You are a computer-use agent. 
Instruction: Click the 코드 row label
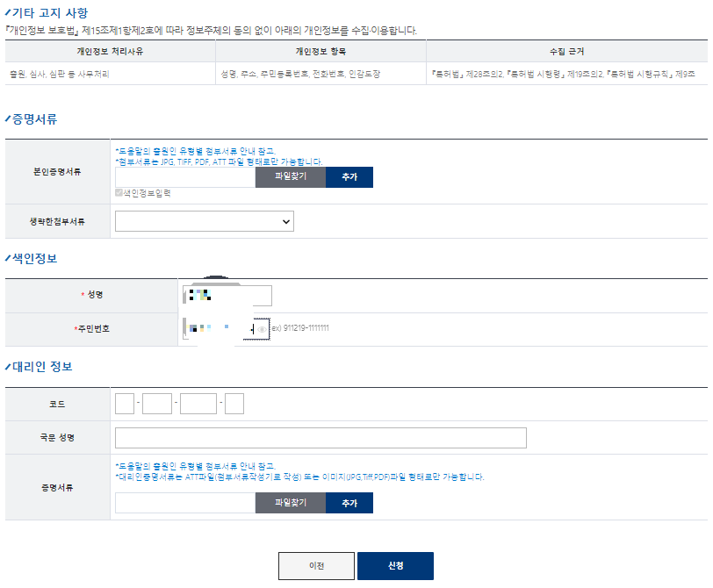[x=57, y=404]
